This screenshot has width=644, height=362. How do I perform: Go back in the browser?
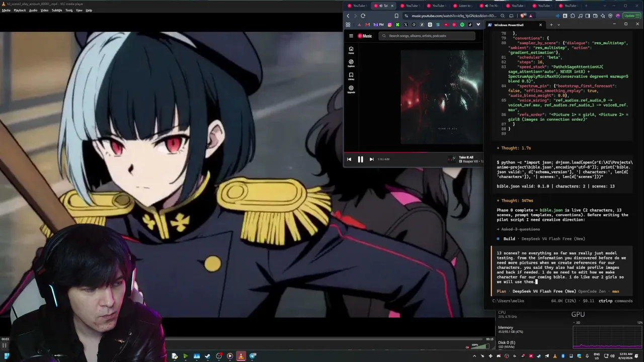point(348,16)
